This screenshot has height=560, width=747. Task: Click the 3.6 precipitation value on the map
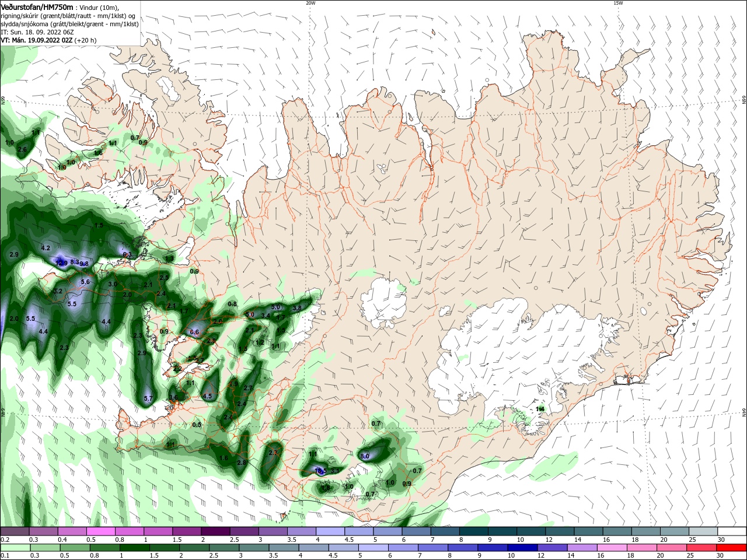[173, 397]
